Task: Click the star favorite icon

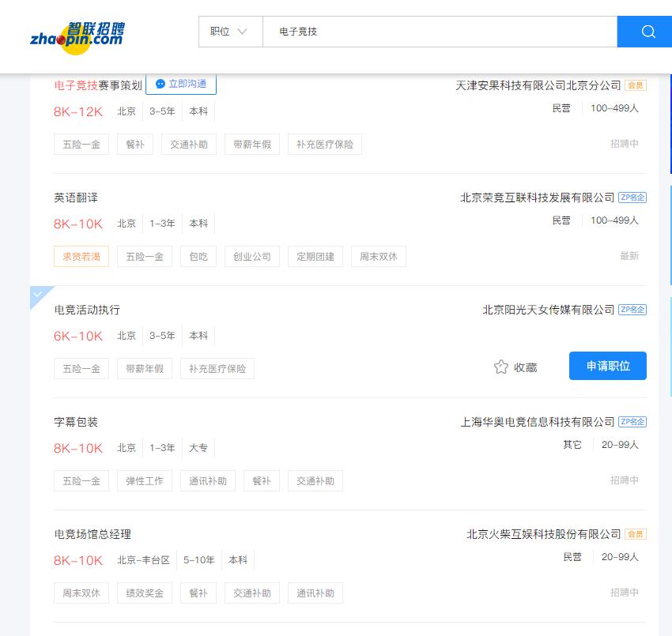Action: (500, 367)
